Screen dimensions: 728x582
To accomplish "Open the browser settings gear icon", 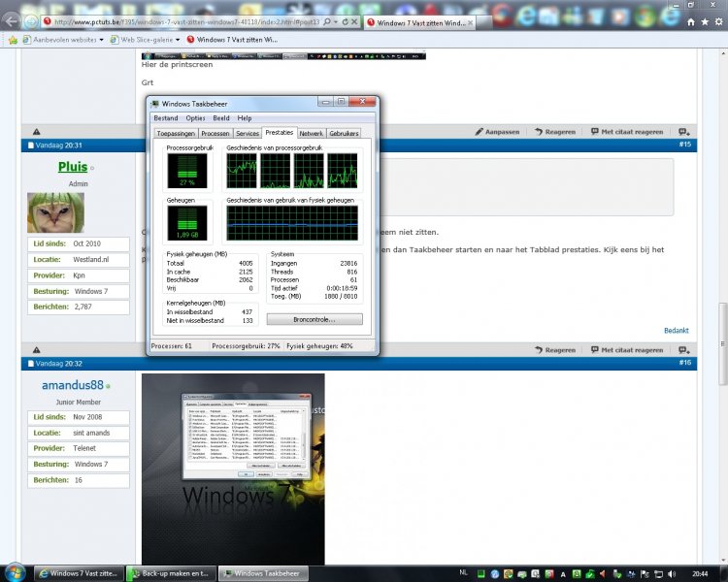I will pyautogui.click(x=718, y=21).
